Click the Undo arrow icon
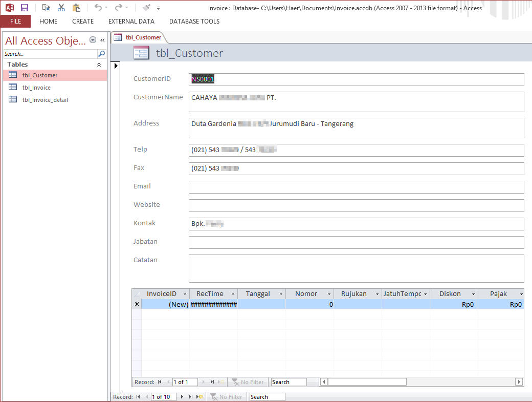This screenshot has height=402, width=532. pos(98,7)
